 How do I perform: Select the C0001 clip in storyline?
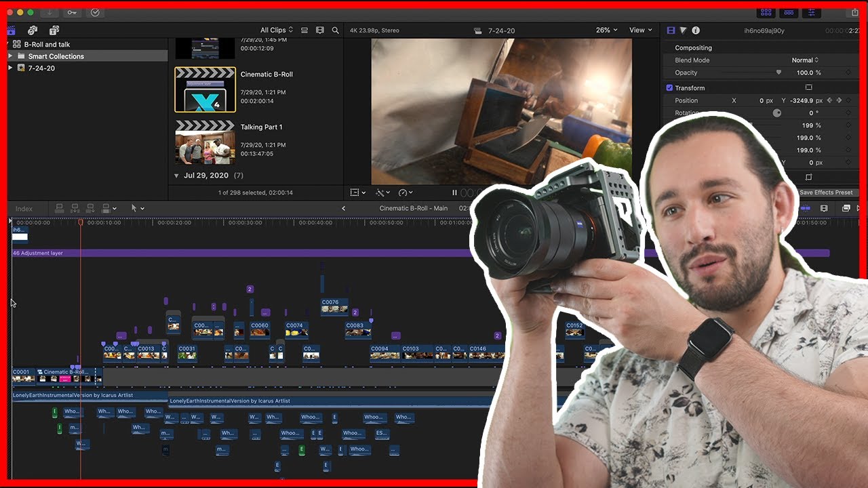pos(24,375)
